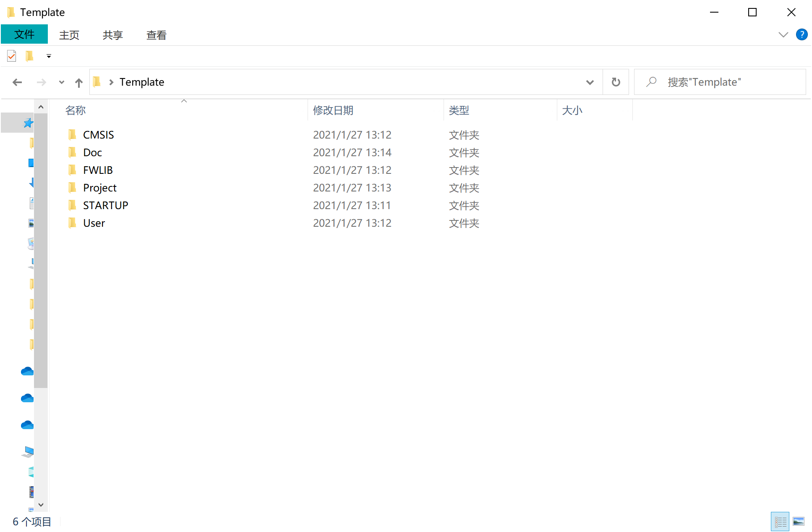Screen dimensions: 812x532
Task: Click the Up one level arrow
Action: coord(78,82)
